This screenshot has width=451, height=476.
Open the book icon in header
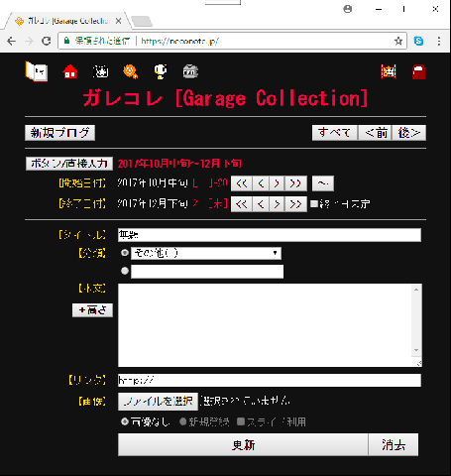37,71
